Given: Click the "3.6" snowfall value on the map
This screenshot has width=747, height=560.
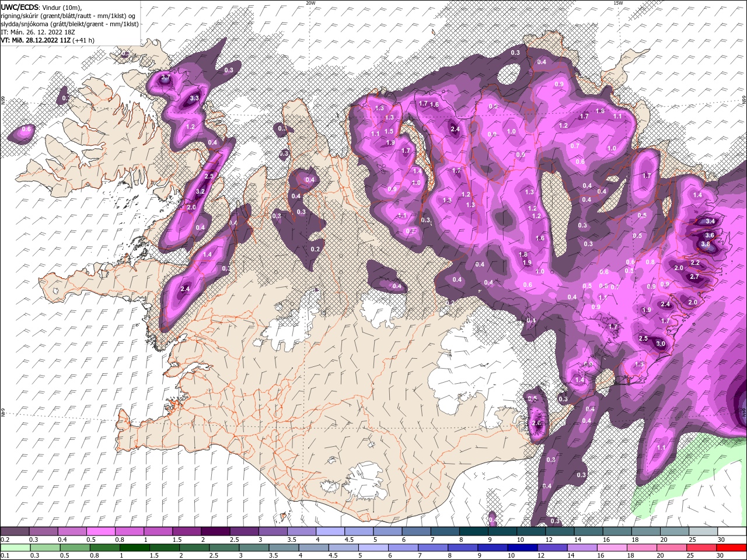Looking at the screenshot, I should (x=710, y=235).
